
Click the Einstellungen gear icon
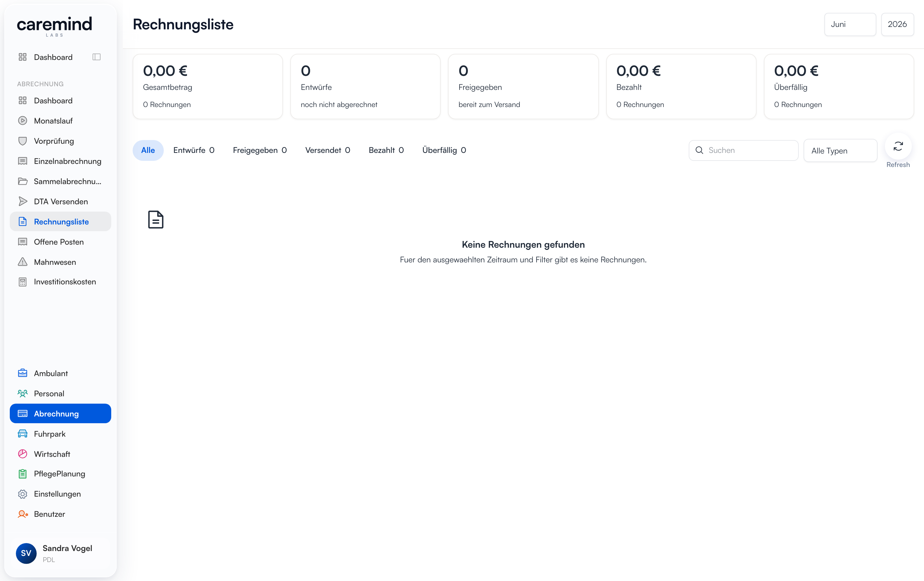[23, 494]
